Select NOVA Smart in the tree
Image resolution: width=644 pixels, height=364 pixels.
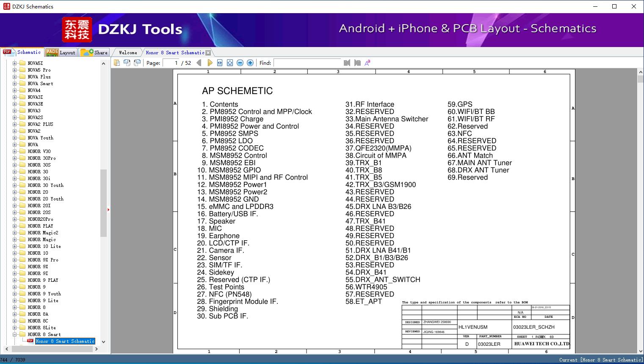pyautogui.click(x=41, y=83)
